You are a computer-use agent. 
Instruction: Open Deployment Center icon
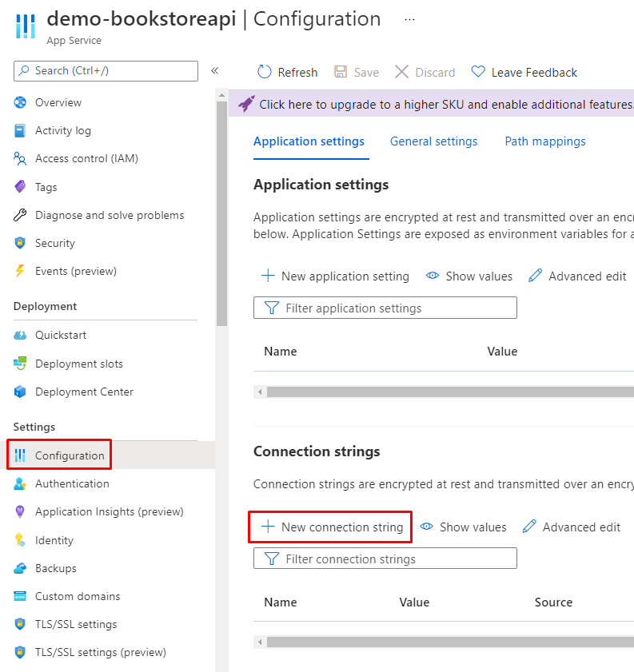20,392
